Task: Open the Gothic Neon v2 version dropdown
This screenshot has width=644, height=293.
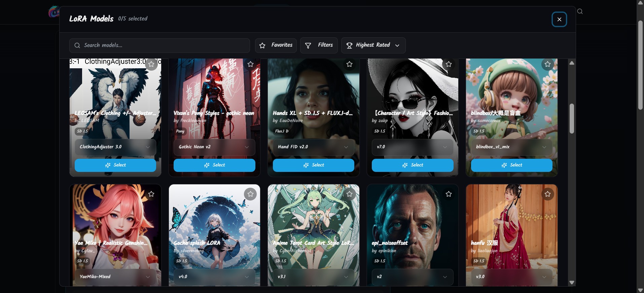Action: pyautogui.click(x=214, y=147)
